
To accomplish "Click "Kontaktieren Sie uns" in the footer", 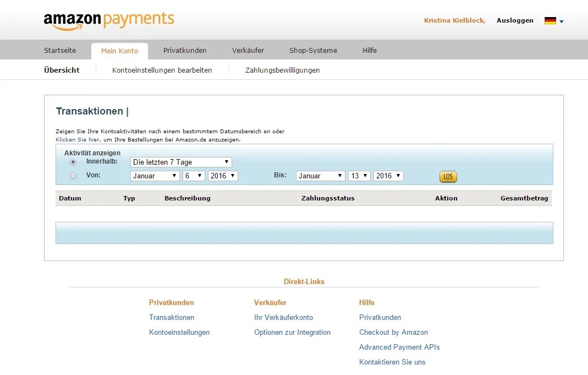I will (392, 362).
